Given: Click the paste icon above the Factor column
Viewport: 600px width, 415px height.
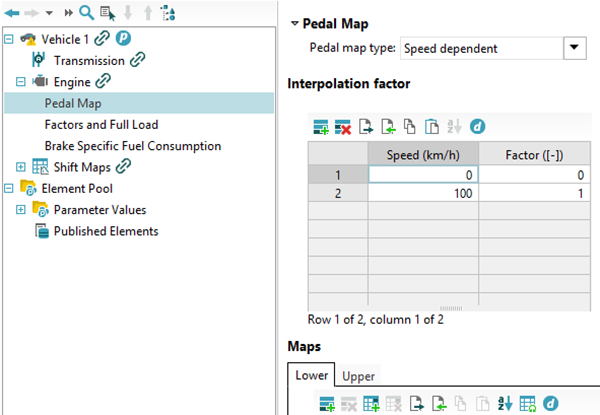Looking at the screenshot, I should (432, 127).
